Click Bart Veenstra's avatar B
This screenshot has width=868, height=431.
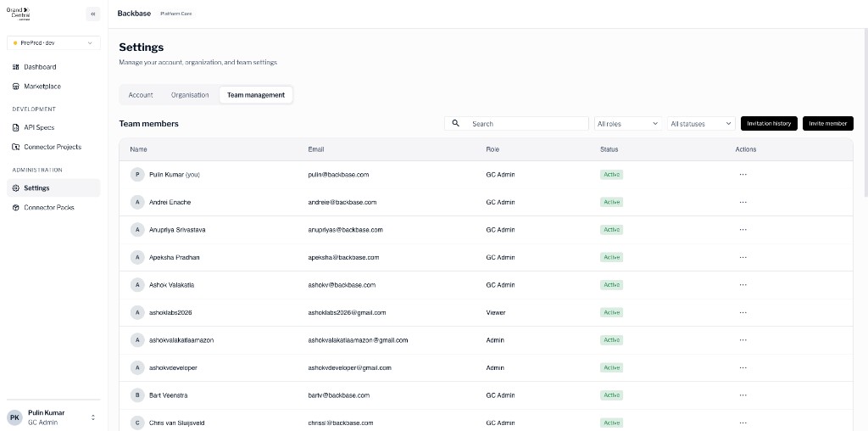[137, 395]
